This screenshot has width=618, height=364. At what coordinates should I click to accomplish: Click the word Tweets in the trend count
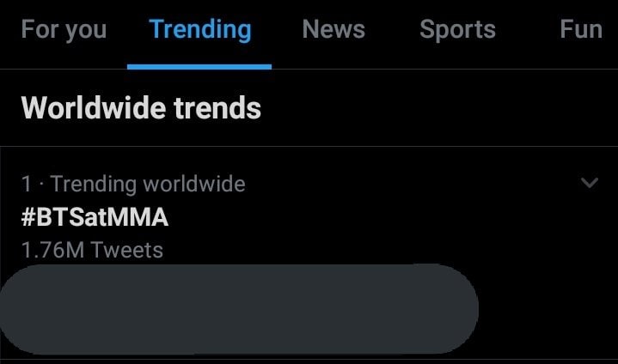point(127,251)
